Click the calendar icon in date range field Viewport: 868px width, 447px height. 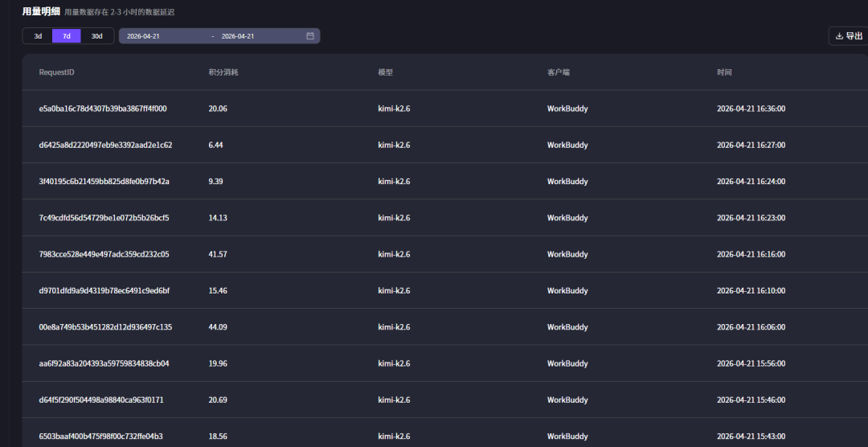(310, 36)
